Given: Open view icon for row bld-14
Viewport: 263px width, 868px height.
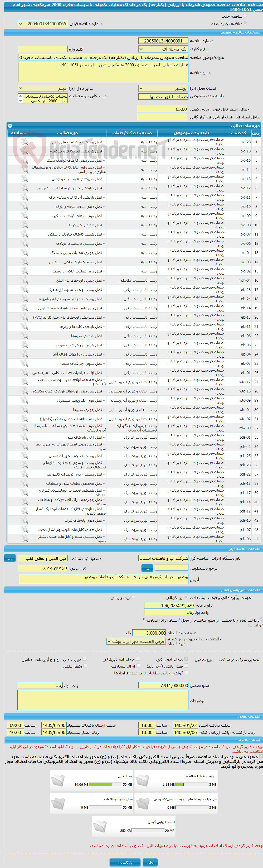Looking at the screenshot, I should (x=24, y=170).
